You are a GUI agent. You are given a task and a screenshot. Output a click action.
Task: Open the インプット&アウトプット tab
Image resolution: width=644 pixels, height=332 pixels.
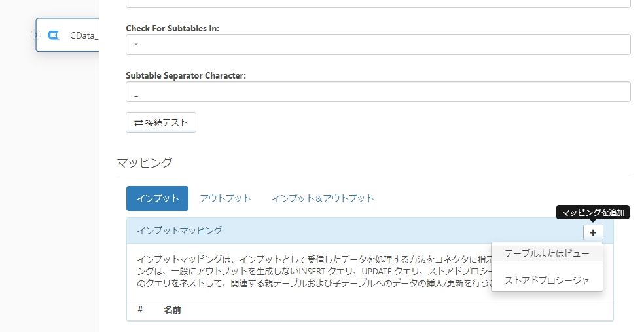coord(323,198)
